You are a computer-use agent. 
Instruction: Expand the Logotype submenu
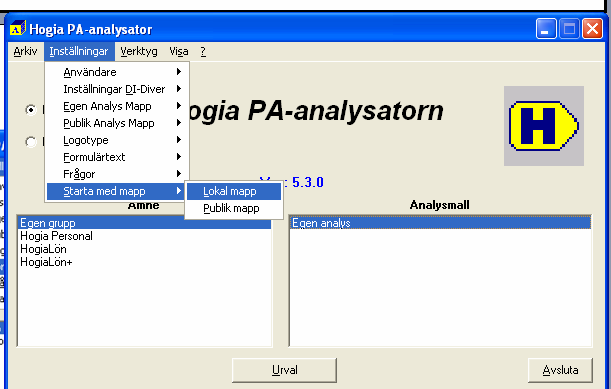[117, 140]
